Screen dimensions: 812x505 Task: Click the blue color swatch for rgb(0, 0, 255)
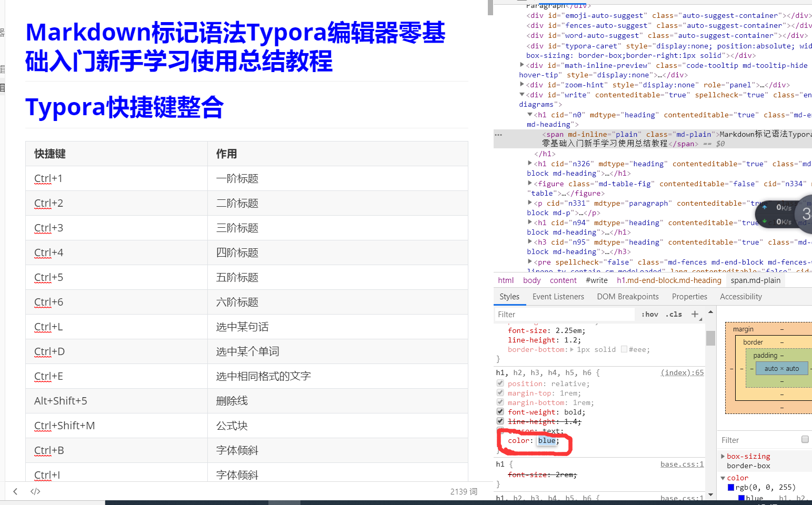click(730, 487)
